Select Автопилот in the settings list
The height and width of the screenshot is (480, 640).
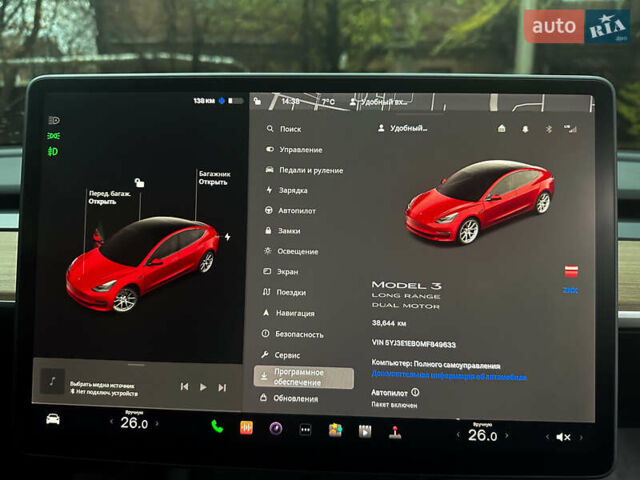pyautogui.click(x=290, y=211)
